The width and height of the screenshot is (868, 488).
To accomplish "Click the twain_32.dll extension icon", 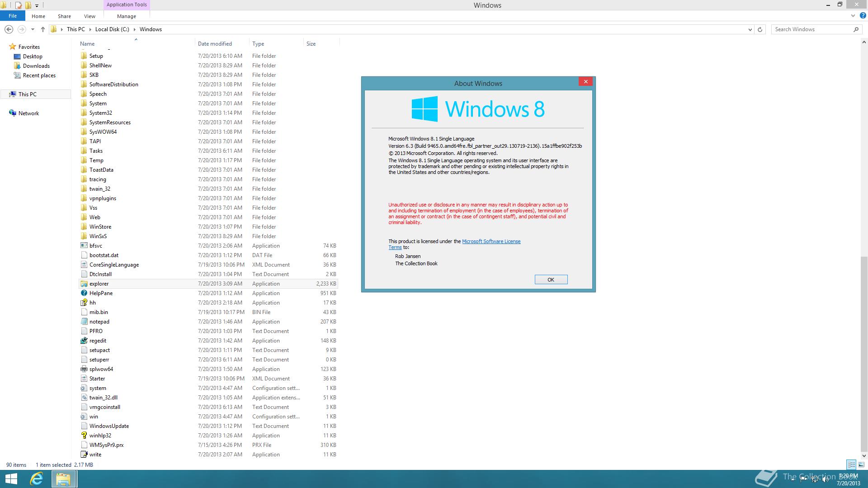I will 84,398.
